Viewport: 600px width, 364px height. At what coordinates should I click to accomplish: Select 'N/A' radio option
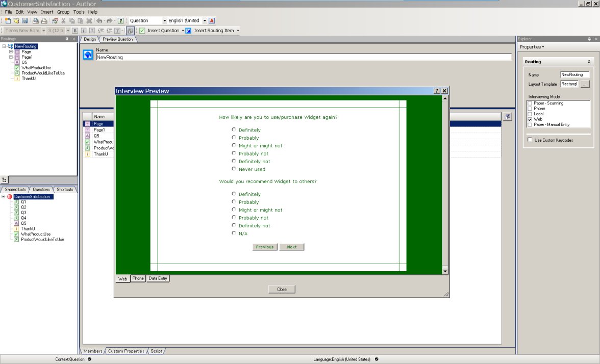(234, 233)
